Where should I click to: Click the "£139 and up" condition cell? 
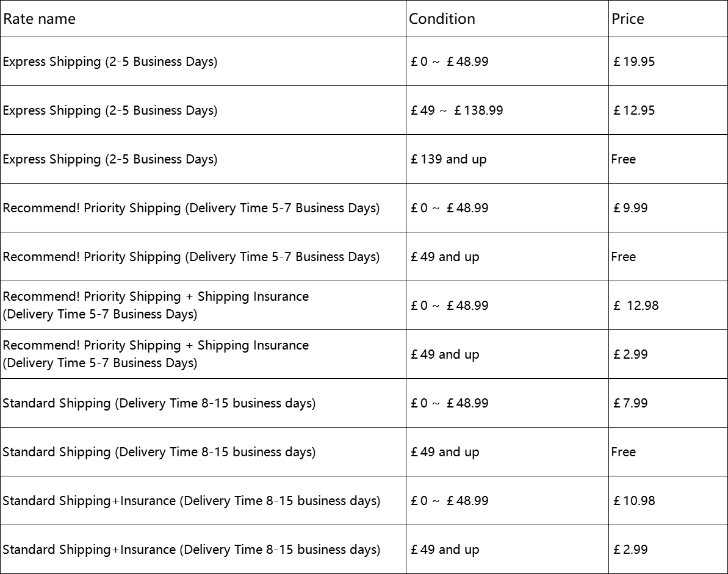449,159
